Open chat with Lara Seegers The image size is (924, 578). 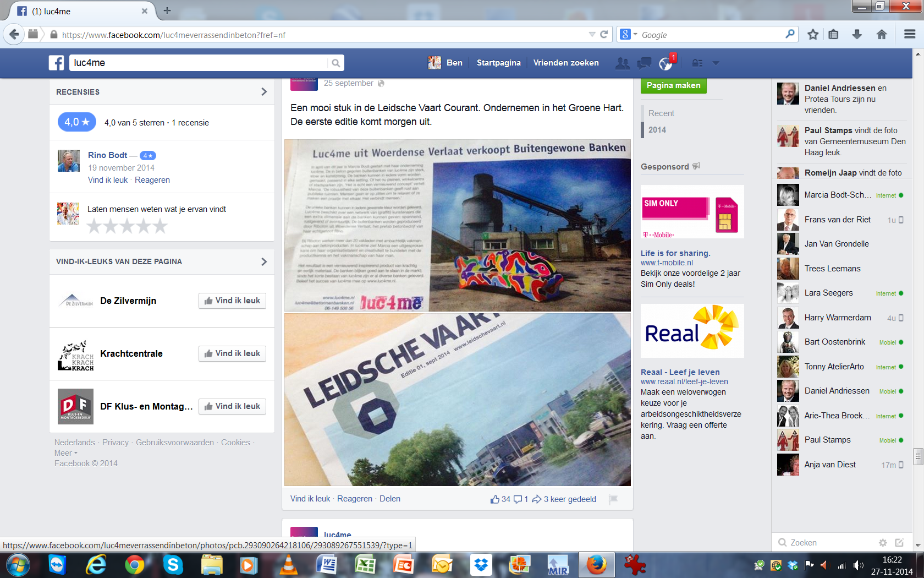coord(840,293)
